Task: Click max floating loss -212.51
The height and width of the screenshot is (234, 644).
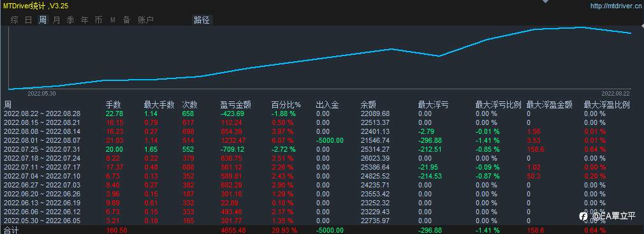Action: click(430, 149)
